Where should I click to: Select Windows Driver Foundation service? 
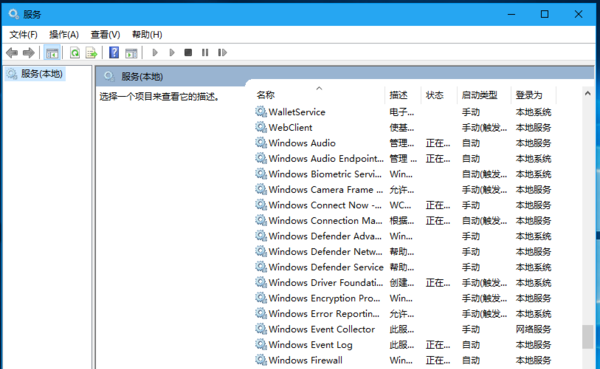pos(326,282)
